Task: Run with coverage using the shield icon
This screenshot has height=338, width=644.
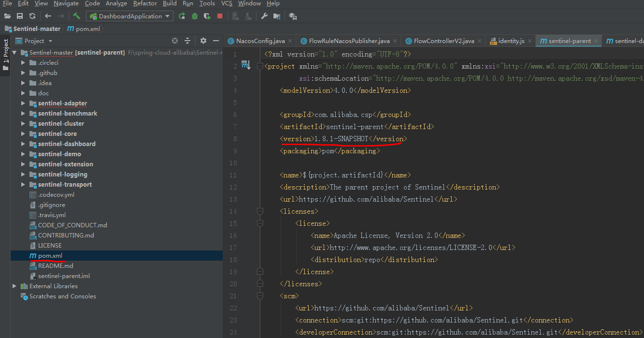Action: (x=207, y=16)
